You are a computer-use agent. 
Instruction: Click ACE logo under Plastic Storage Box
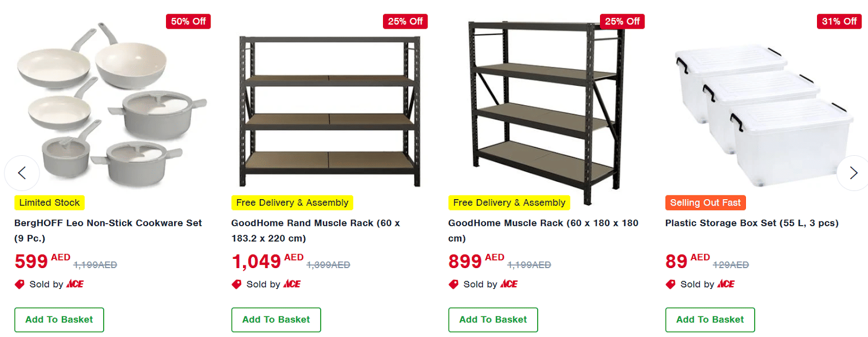tap(726, 284)
